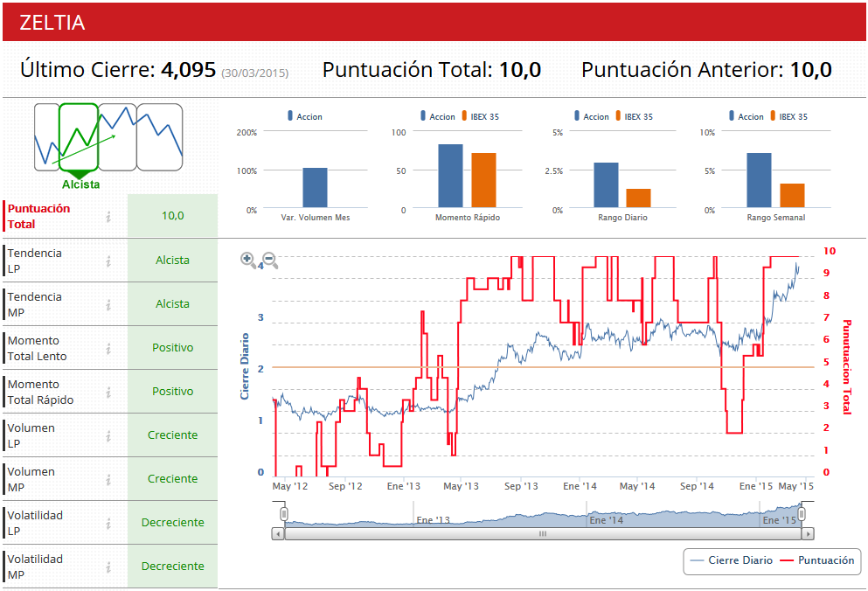Click the info icon beside Volumen LP

click(x=108, y=436)
